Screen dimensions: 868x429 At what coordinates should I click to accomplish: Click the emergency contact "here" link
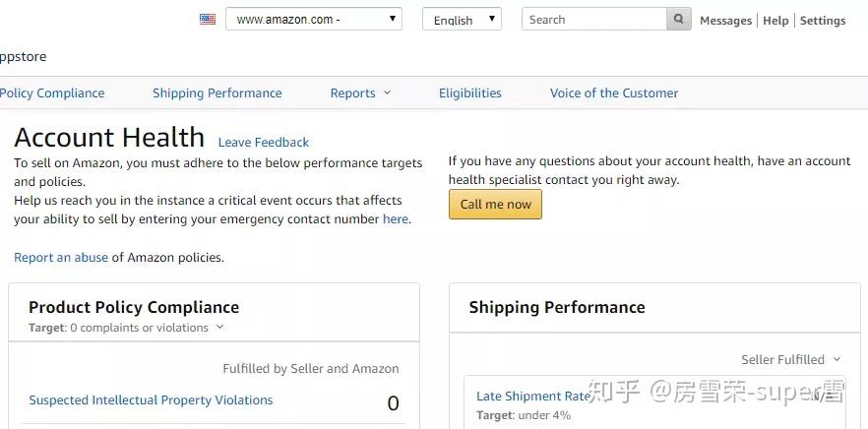(x=395, y=219)
